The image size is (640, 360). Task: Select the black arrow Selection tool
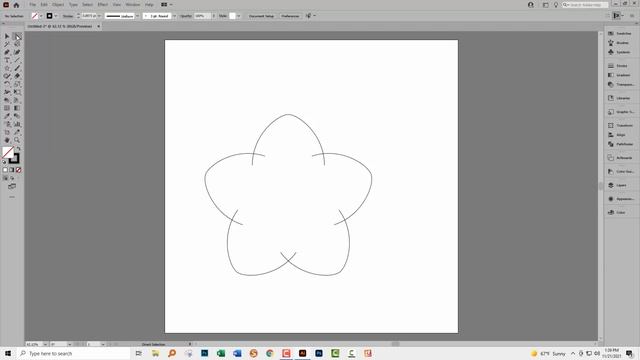point(7,36)
